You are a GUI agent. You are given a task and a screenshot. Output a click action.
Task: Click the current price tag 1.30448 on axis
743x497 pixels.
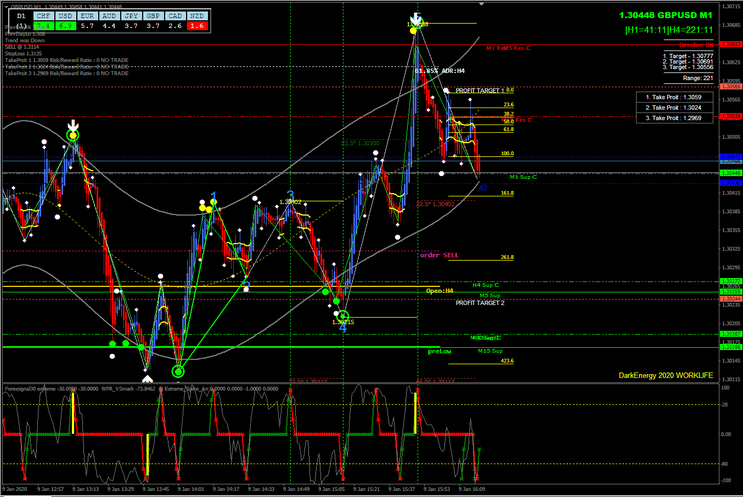(x=731, y=173)
